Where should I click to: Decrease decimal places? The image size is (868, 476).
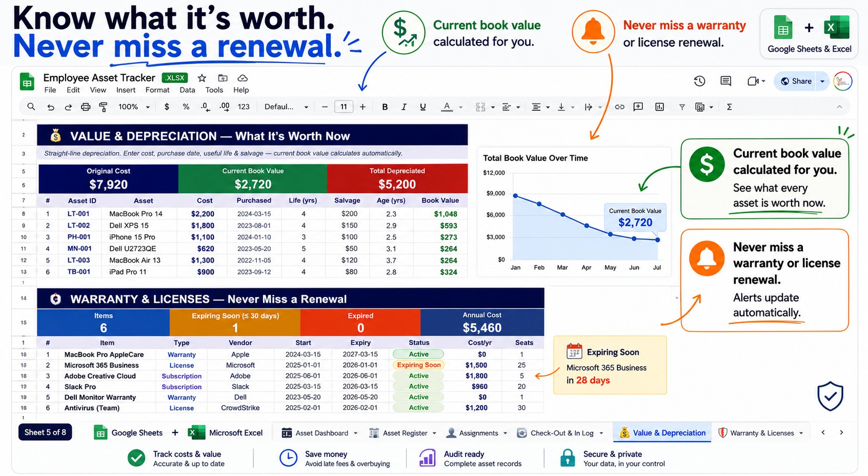205,107
